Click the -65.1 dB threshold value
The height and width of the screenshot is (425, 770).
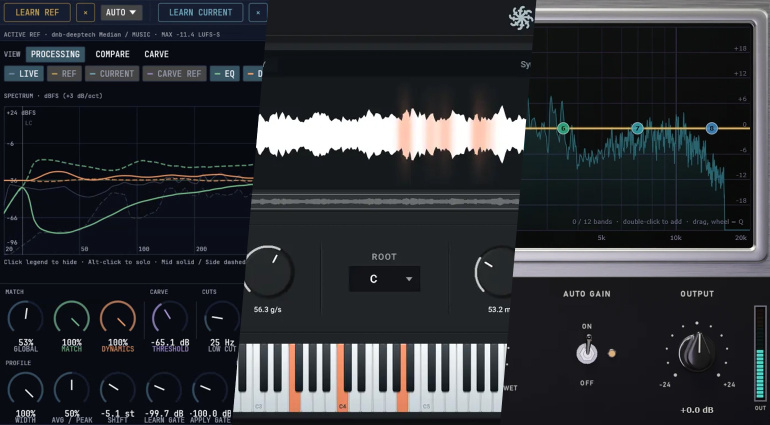point(170,342)
